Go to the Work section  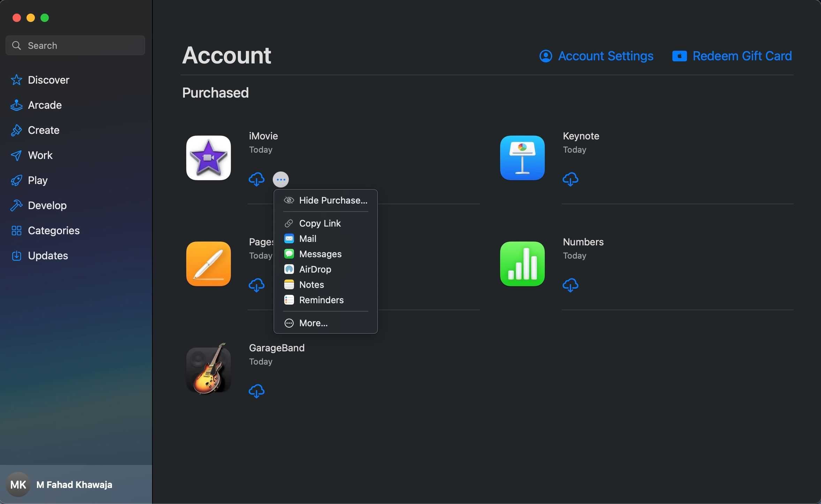tap(75, 155)
